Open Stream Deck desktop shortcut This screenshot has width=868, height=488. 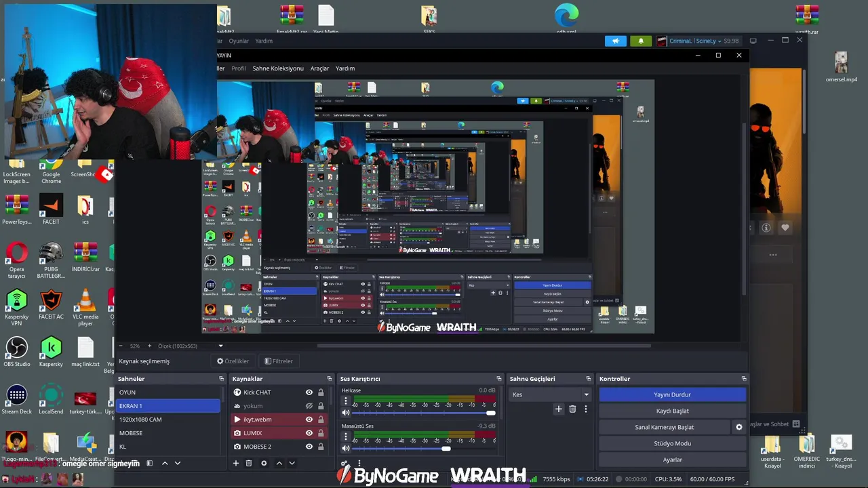click(17, 400)
